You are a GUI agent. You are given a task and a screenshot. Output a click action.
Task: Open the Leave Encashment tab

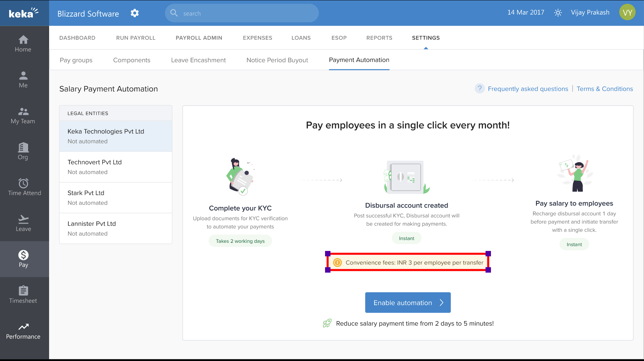click(x=198, y=60)
